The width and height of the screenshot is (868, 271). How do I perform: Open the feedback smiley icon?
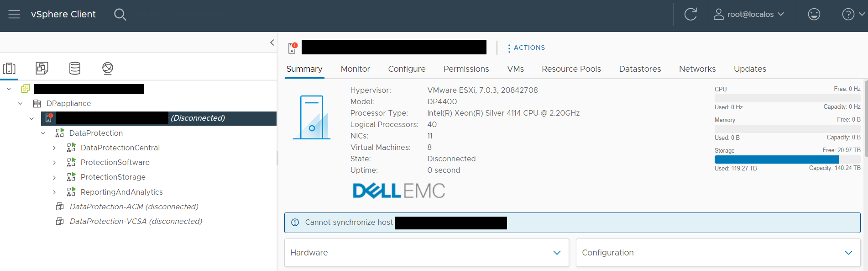pyautogui.click(x=814, y=14)
